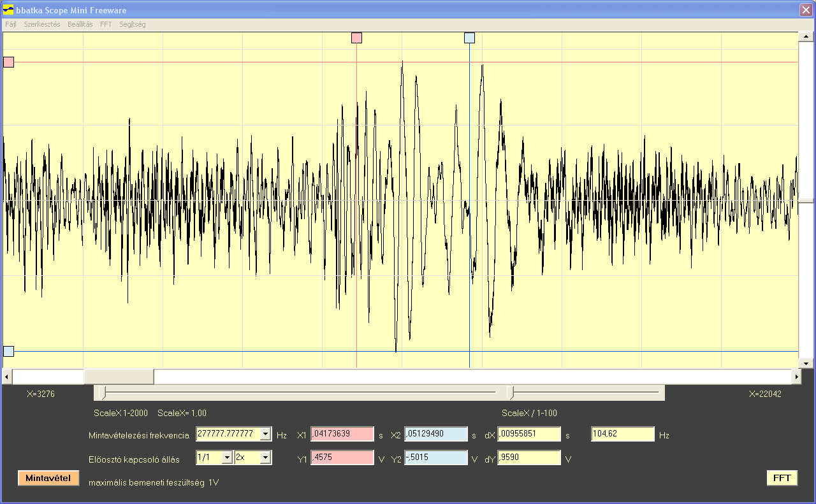
Task: Open the FFT menu in the menu bar
Action: (106, 24)
